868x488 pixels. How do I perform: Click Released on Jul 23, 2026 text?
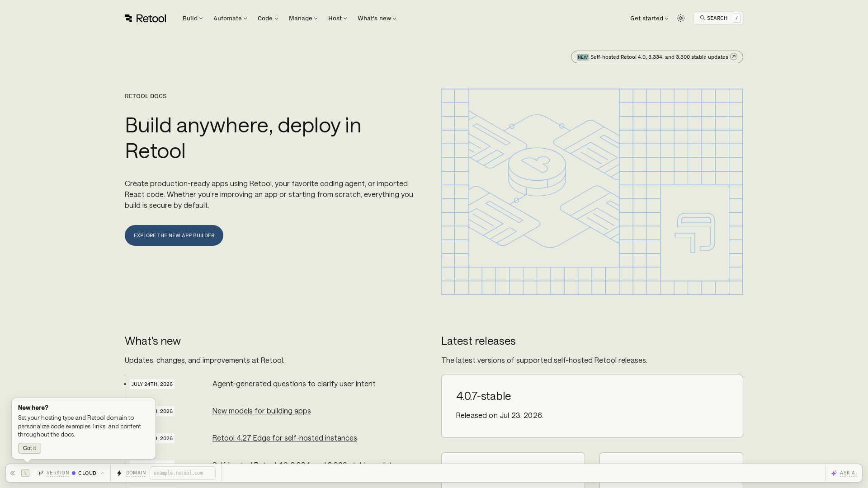tap(500, 415)
